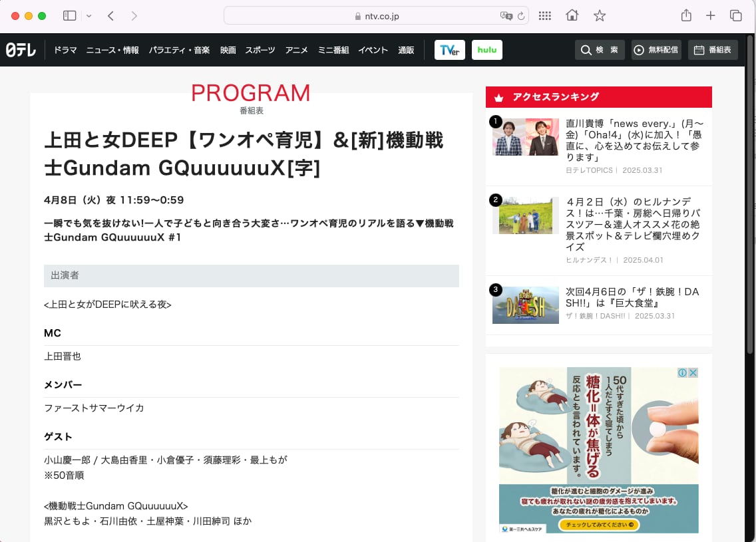The height and width of the screenshot is (542, 756).
Task: Go to the home page
Action: tap(572, 16)
